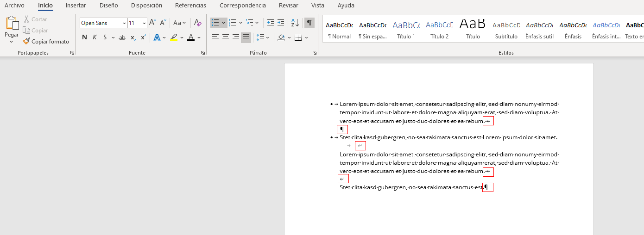Toggle strikethrough (ab) formatting
Viewport: 644px width, 235px height.
122,37
